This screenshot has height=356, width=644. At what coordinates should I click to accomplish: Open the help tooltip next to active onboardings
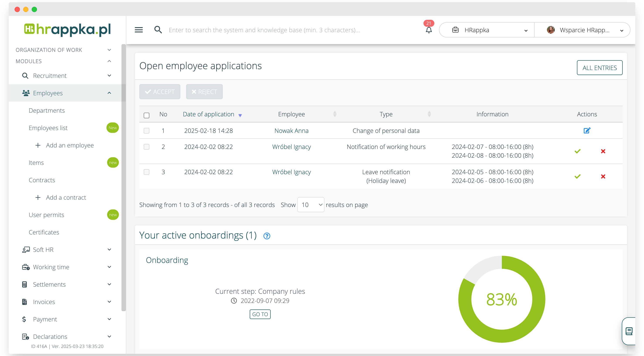(266, 236)
